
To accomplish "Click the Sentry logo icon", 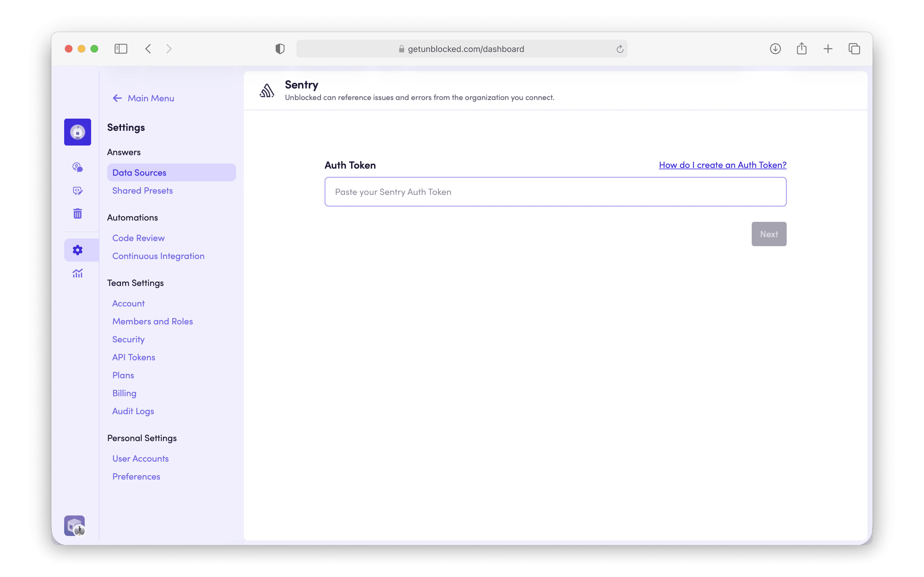I will click(267, 90).
